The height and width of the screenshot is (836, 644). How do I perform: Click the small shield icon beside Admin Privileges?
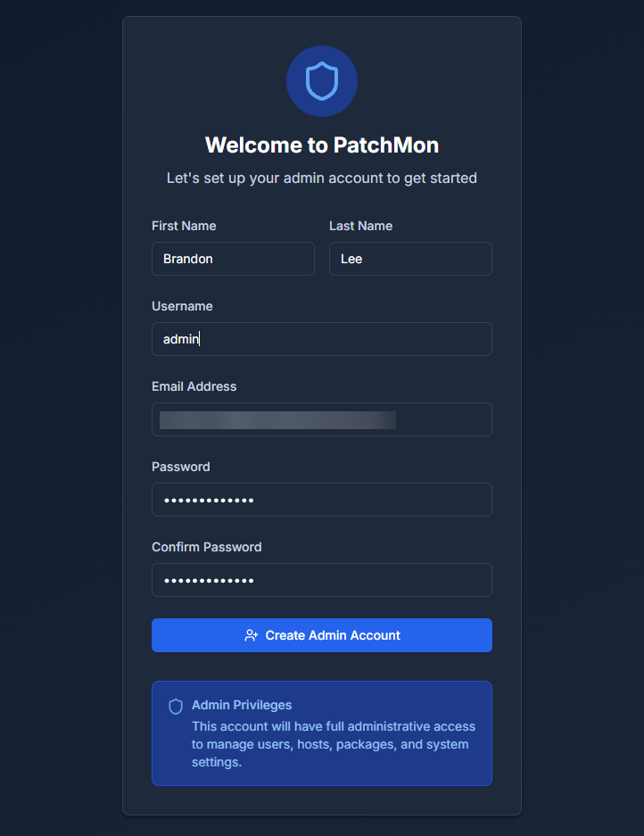176,707
